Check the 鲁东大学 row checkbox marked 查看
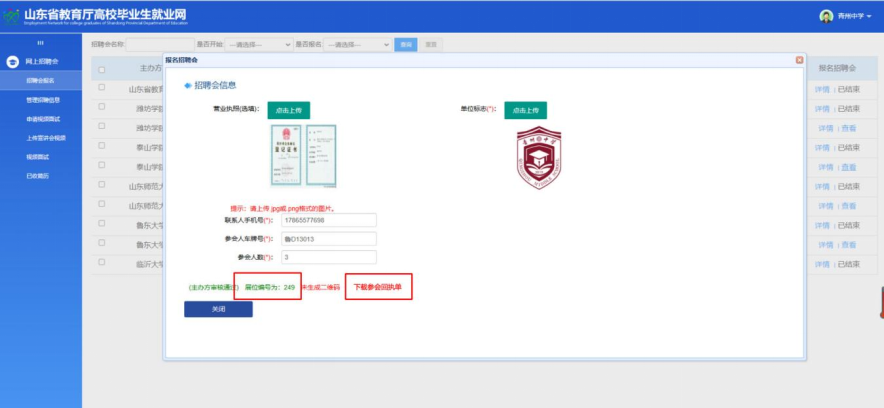The width and height of the screenshot is (884, 408). pyautogui.click(x=101, y=243)
